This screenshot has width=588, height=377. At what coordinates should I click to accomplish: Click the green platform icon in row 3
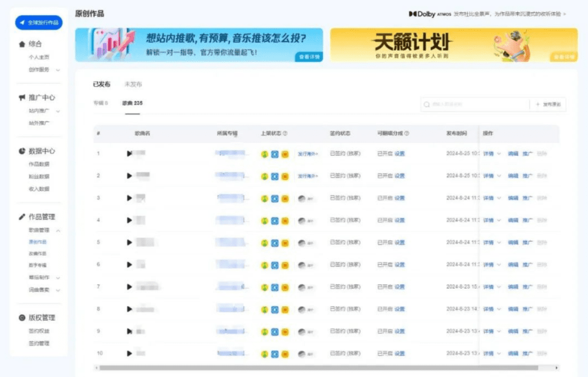tap(265, 198)
